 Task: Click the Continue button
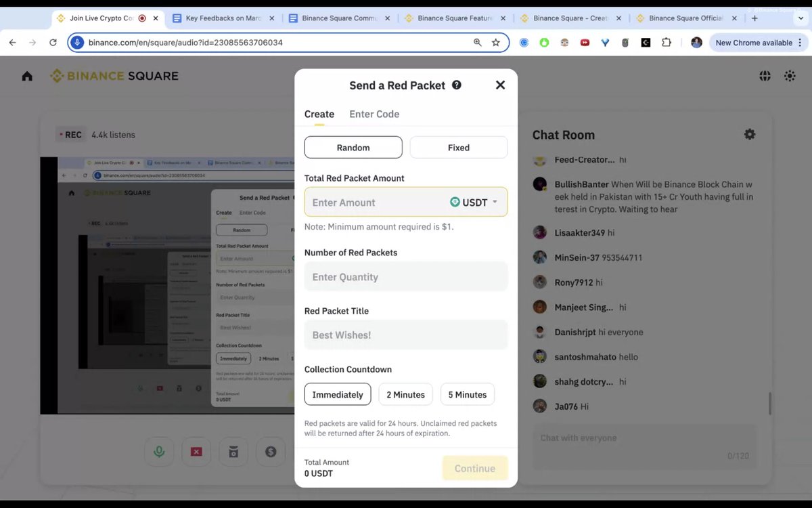coord(475,468)
